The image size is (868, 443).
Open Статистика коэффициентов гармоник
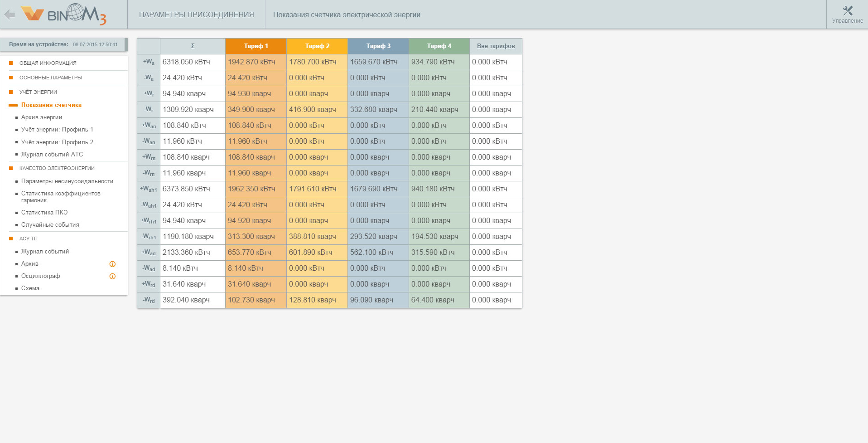click(x=61, y=197)
